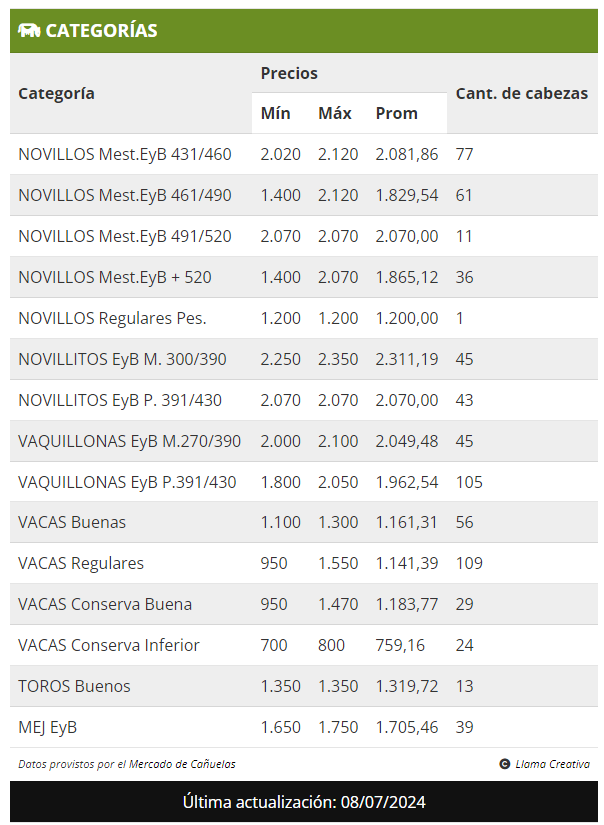Screen dimensions: 604x825
Task: Click the Llama Creativa logo icon
Action: coord(505,764)
